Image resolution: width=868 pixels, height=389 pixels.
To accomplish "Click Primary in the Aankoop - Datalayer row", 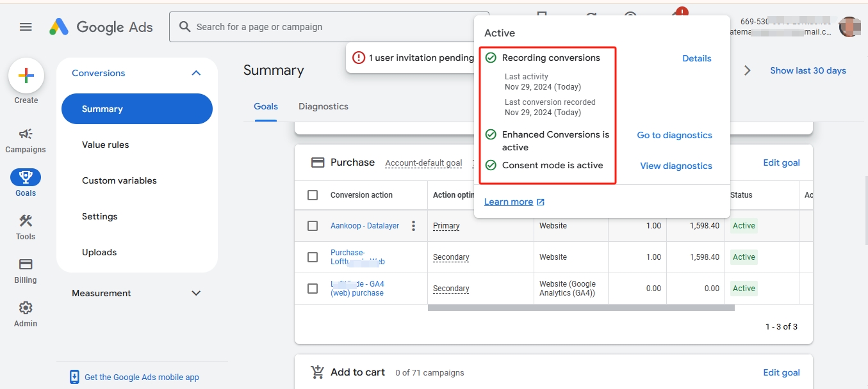I will 446,226.
